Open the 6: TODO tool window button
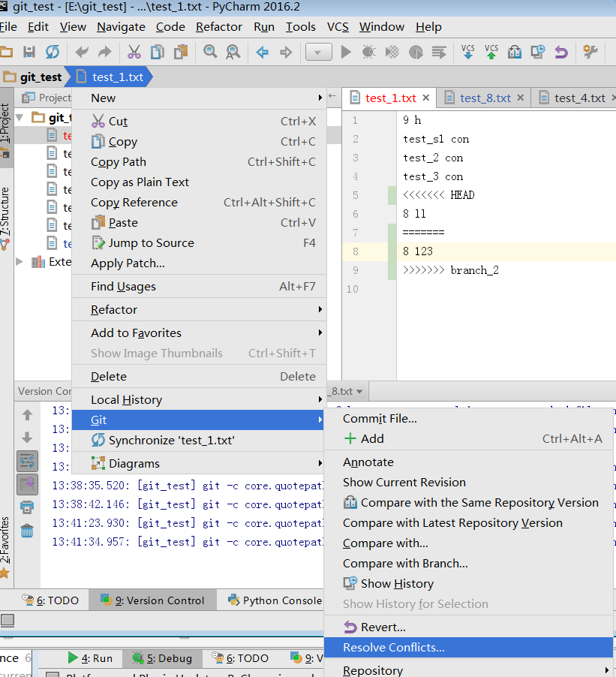The image size is (616, 677). pos(50,600)
